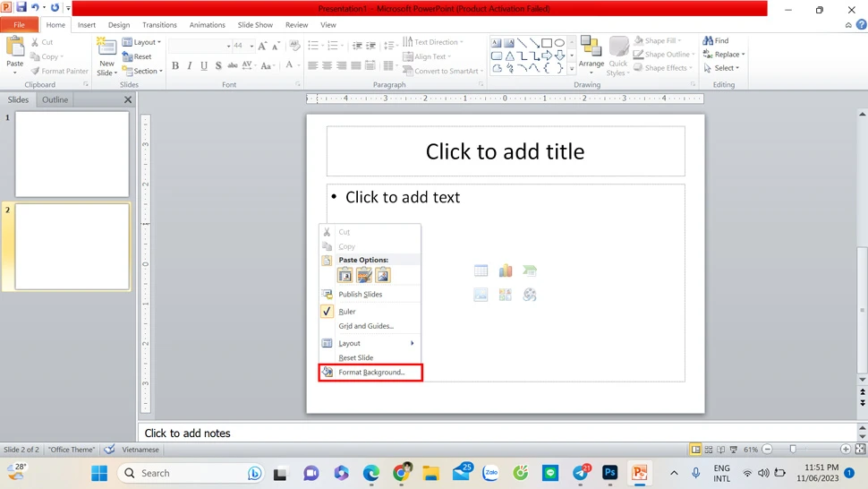Switch to the Animations tab
The width and height of the screenshot is (868, 489).
(x=207, y=25)
